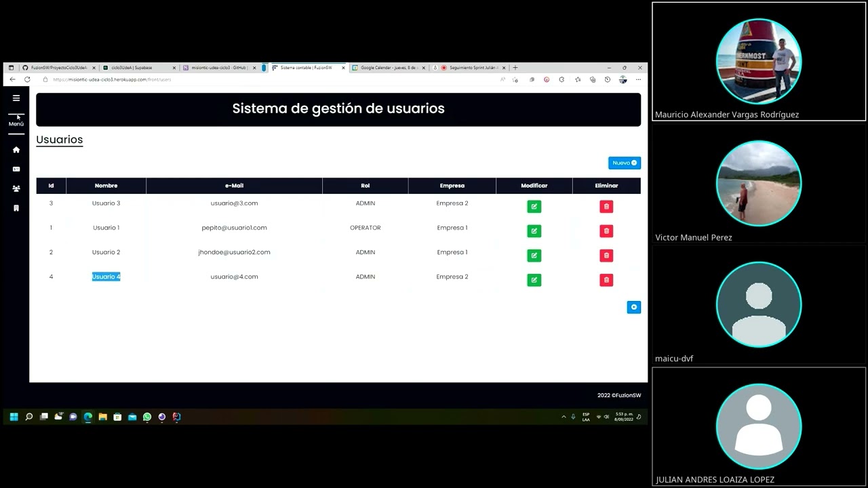Open File Explorer from the taskbar
868x488 pixels.
coord(102,417)
